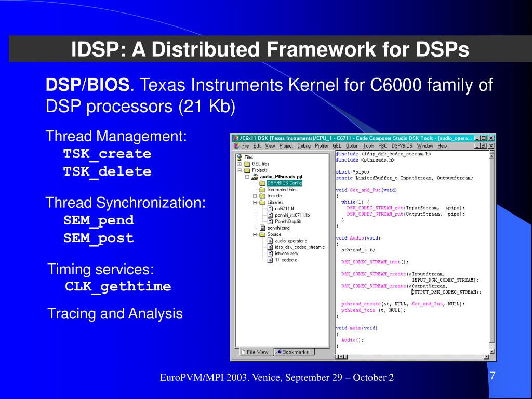Image resolution: width=532 pixels, height=399 pixels.
Task: Click the ponnhi.cmd document icon
Action: click(x=262, y=228)
